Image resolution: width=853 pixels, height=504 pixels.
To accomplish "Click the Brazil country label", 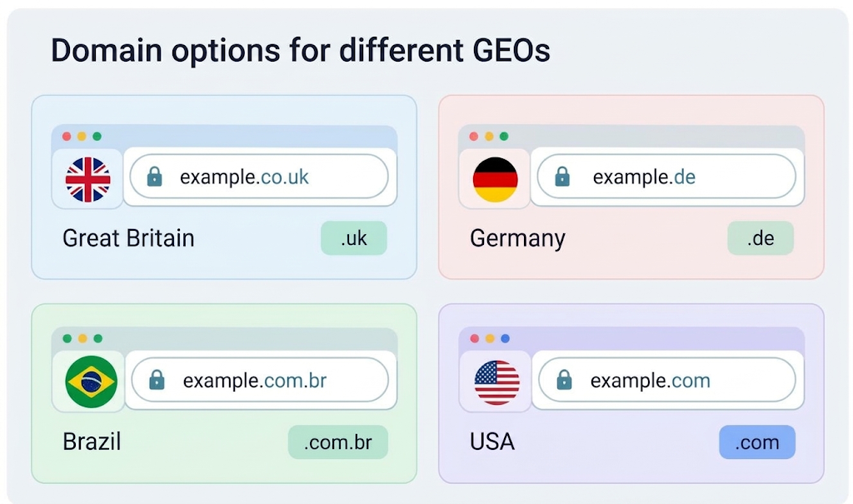I will tap(92, 442).
